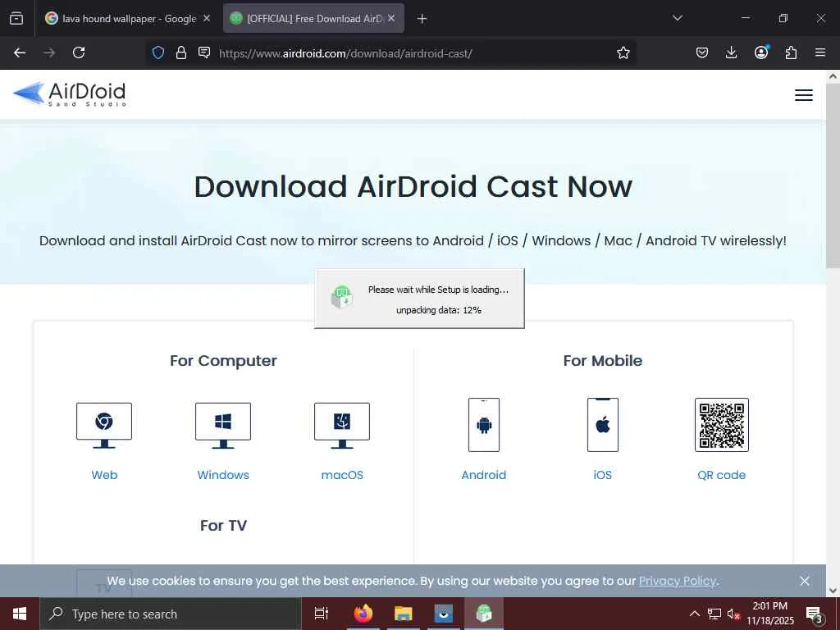Open the macOS download link
This screenshot has width=840, height=630.
coord(342,475)
